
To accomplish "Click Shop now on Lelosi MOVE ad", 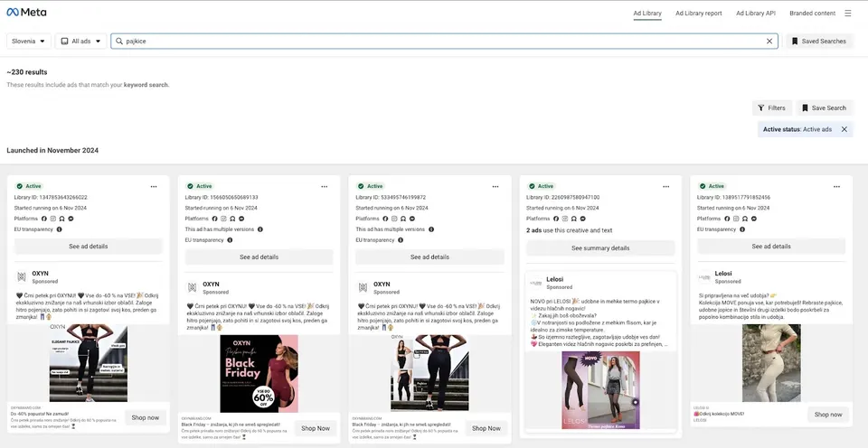I will [x=828, y=415].
